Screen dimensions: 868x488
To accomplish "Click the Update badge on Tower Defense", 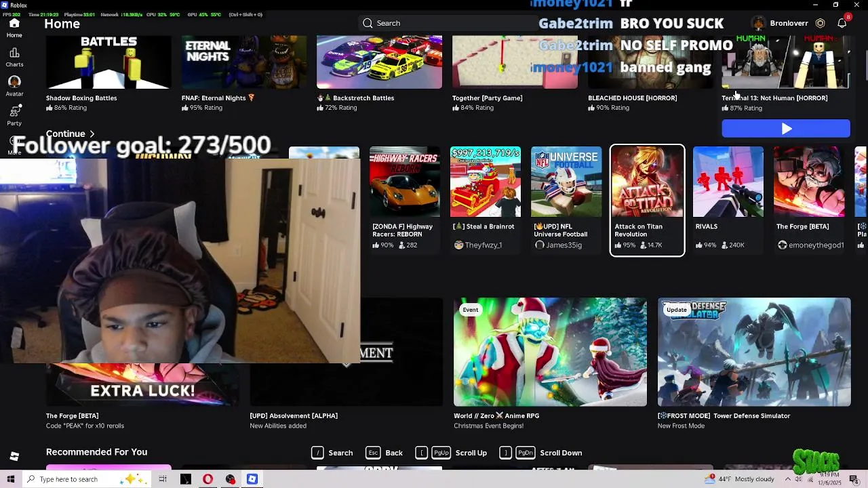I will (x=677, y=310).
